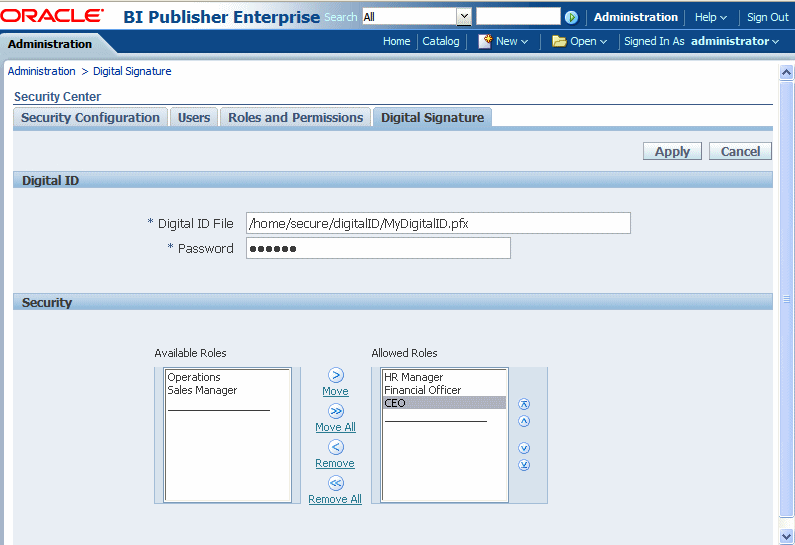795x545 pixels.
Task: Open Roles and Permissions tab
Action: point(296,118)
